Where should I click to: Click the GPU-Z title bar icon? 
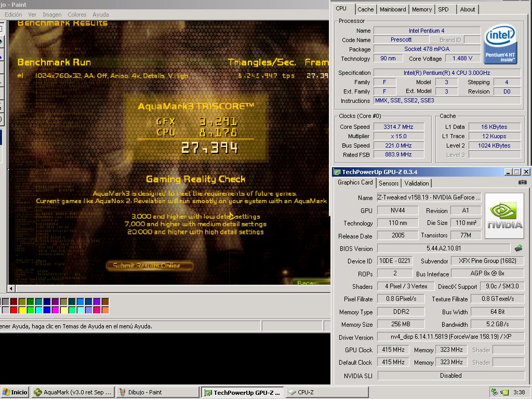[337, 172]
